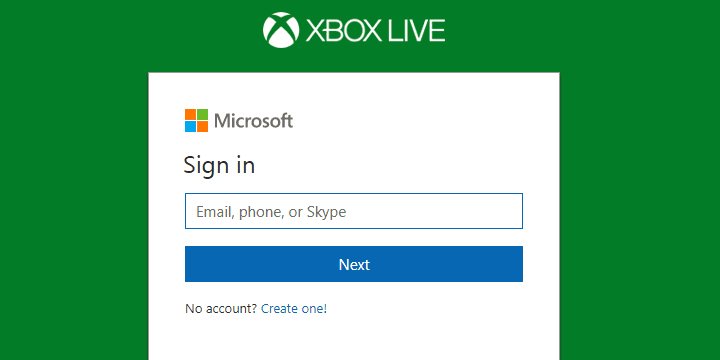The height and width of the screenshot is (360, 720).
Task: Click the Email placeholder text in the field
Action: (x=271, y=212)
